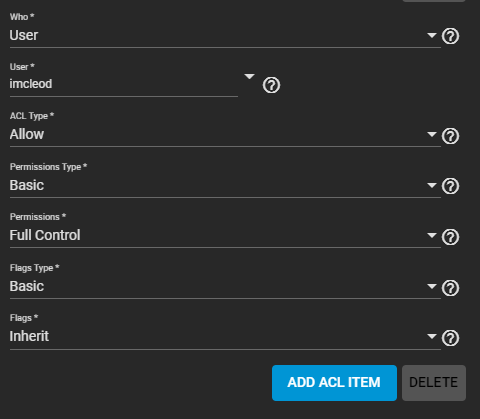Expand the ACL Type dropdown arrow
The width and height of the screenshot is (480, 419).
pos(432,134)
